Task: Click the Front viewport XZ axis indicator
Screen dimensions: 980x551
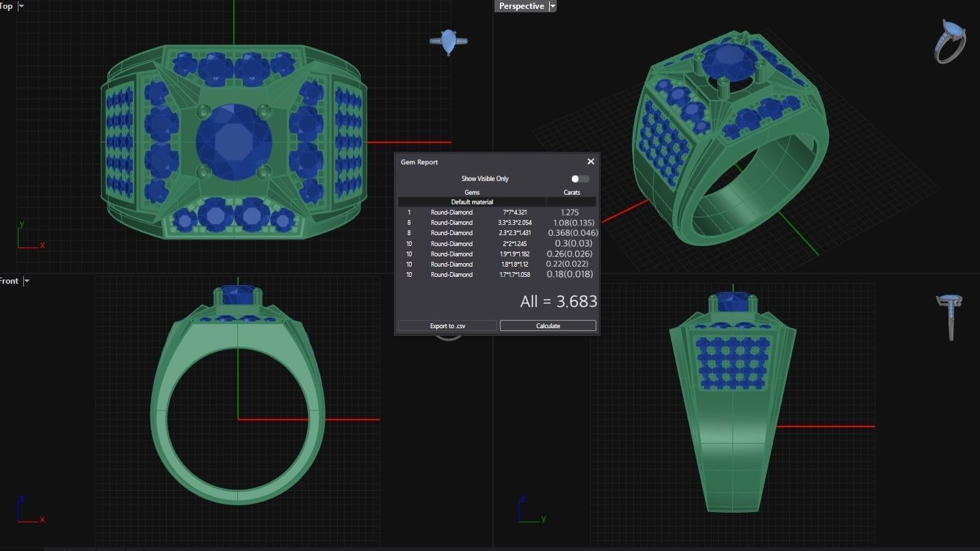Action: (x=31, y=510)
